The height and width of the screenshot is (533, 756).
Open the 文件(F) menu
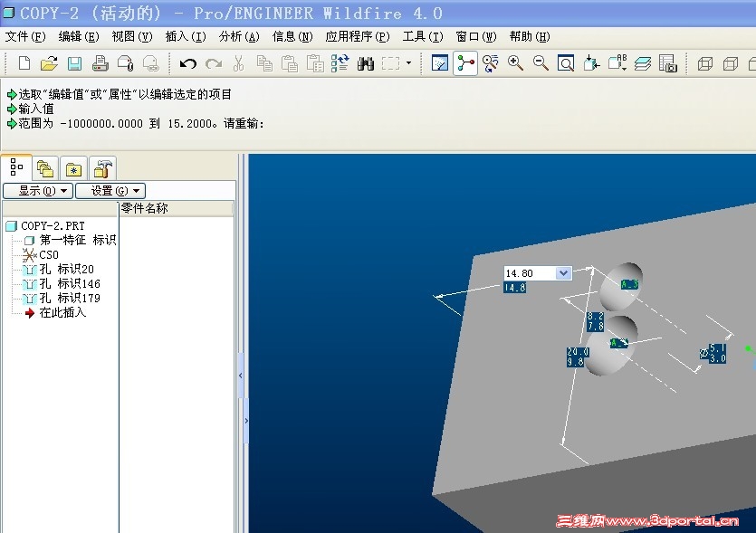[x=25, y=36]
